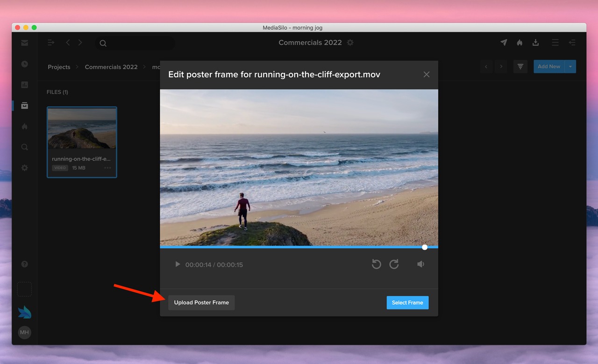Step forward with the forward arrow icon
Image resolution: width=598 pixels, height=364 pixels.
(x=394, y=264)
